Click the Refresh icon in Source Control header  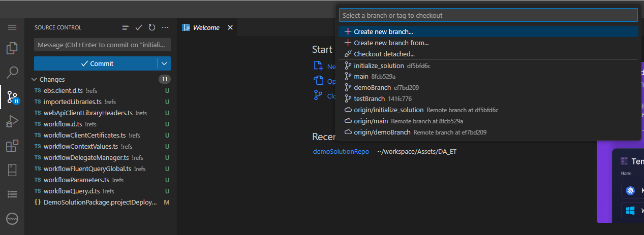[152, 27]
